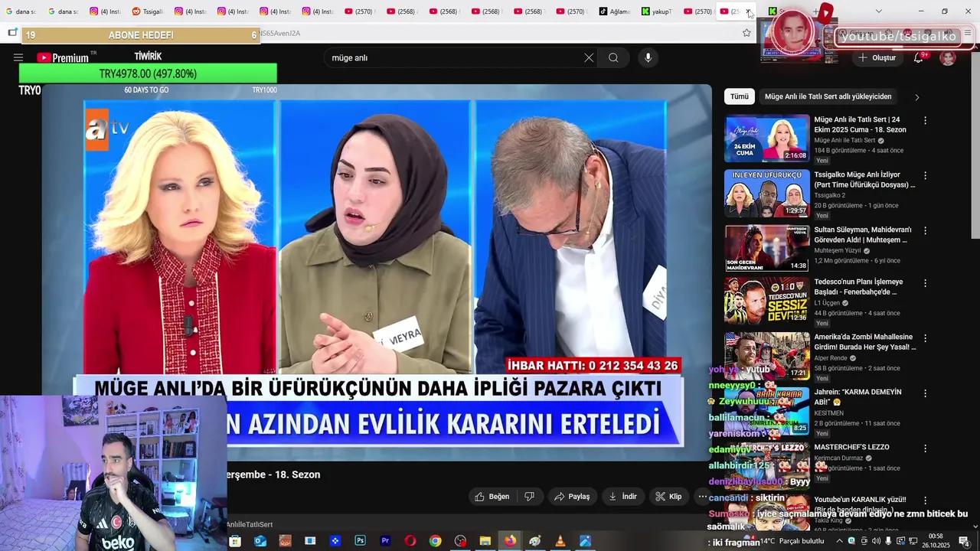Open Microsoft Store from the taskbar

coord(235,541)
